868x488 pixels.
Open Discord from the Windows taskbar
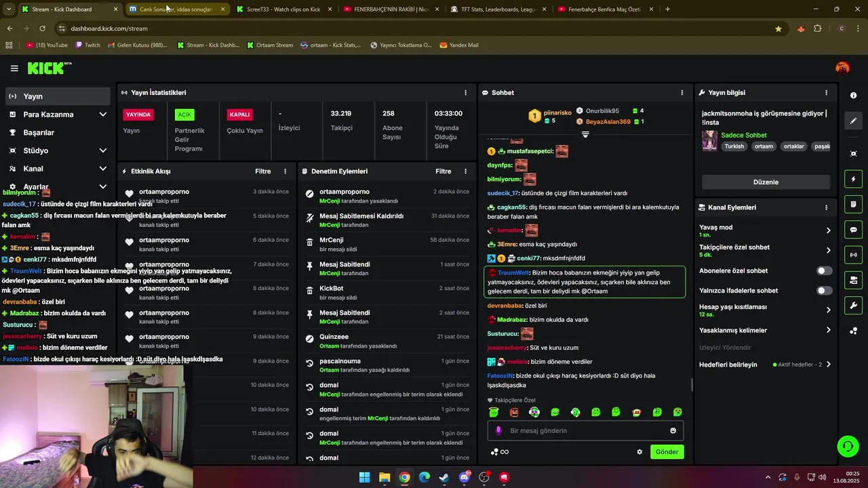click(x=465, y=477)
